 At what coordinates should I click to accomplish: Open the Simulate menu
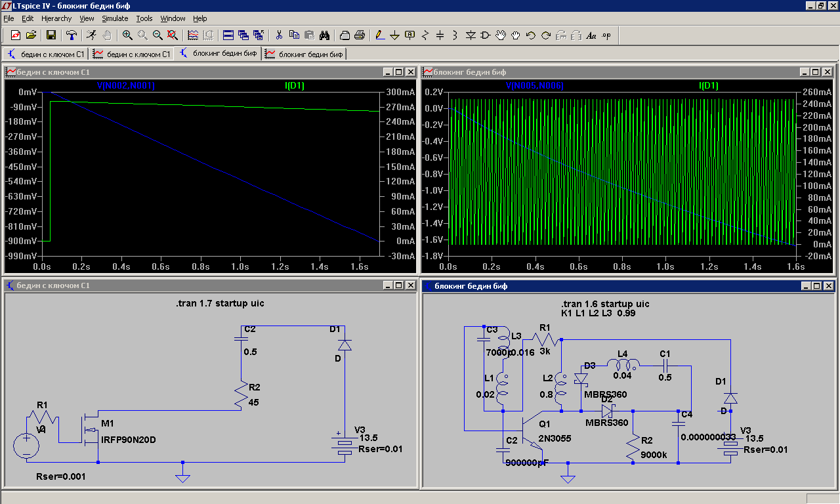click(115, 18)
